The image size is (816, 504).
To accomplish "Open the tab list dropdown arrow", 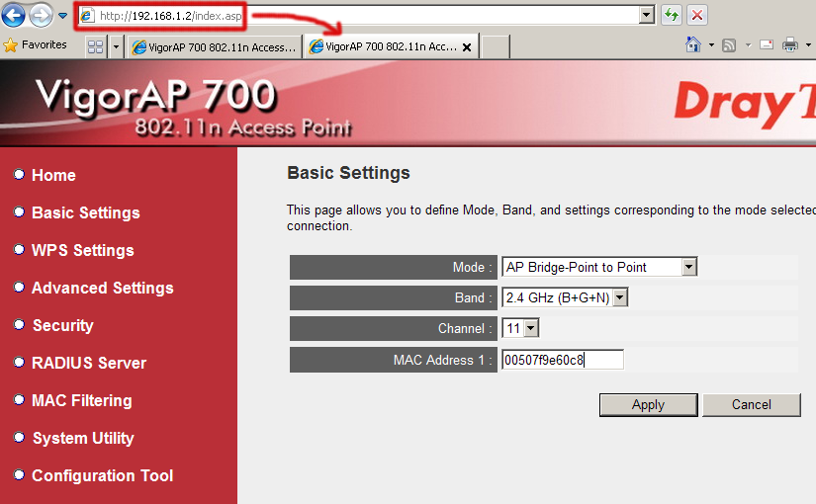I will click(116, 47).
